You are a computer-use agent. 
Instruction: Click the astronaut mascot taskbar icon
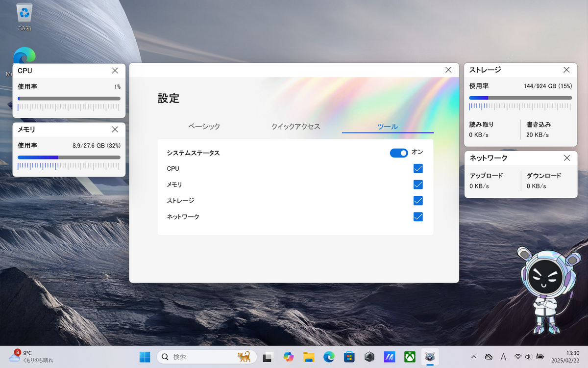click(430, 357)
